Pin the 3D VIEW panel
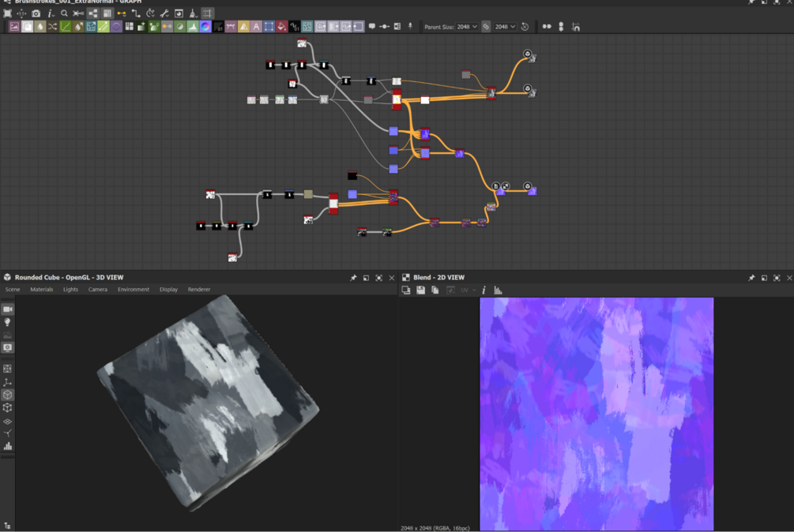 [353, 278]
